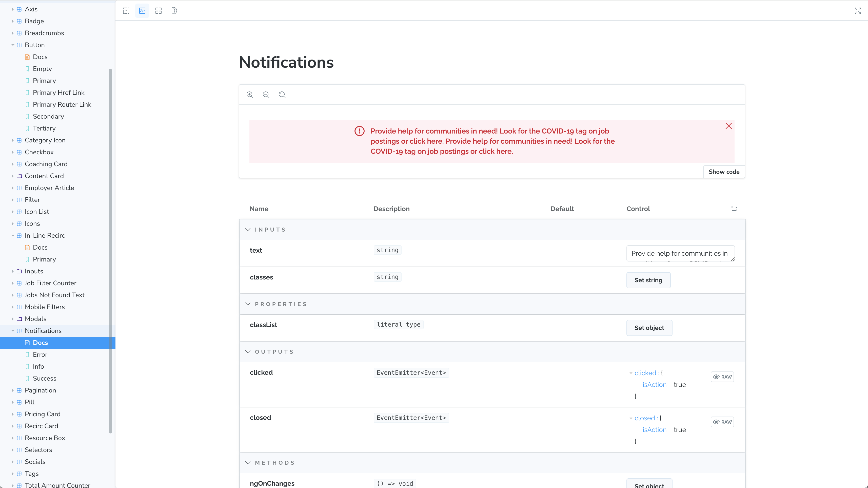Click the sidebar vertical scrollbar

tap(110, 251)
